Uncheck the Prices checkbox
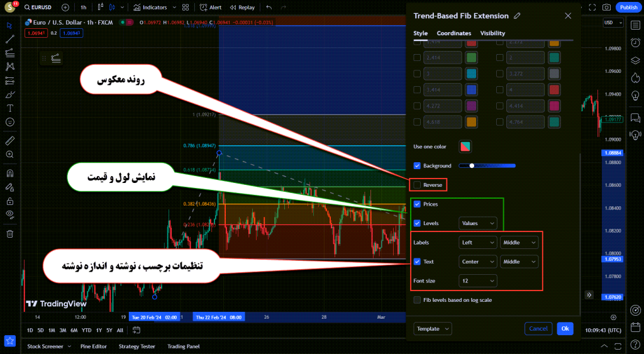Screen dimensions: 644x354 (417, 204)
